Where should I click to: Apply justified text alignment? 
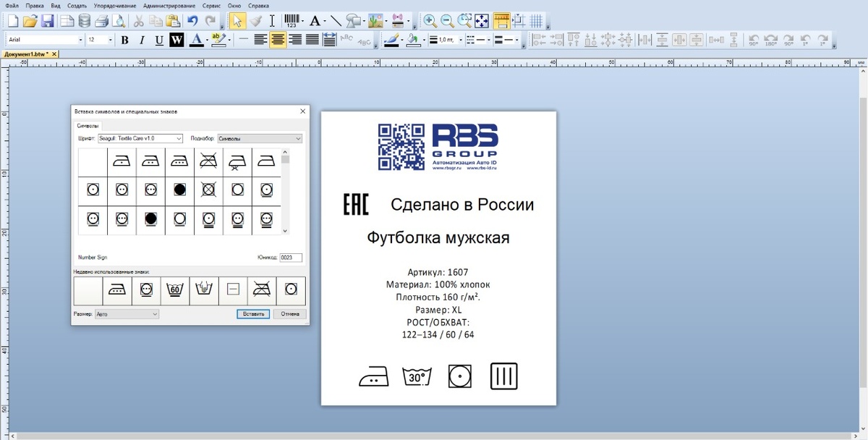312,40
